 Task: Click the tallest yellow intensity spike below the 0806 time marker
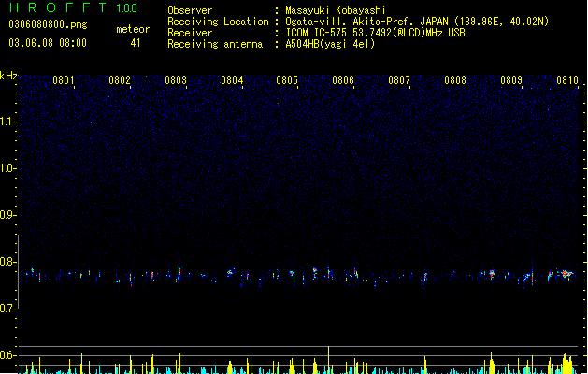pos(328,360)
